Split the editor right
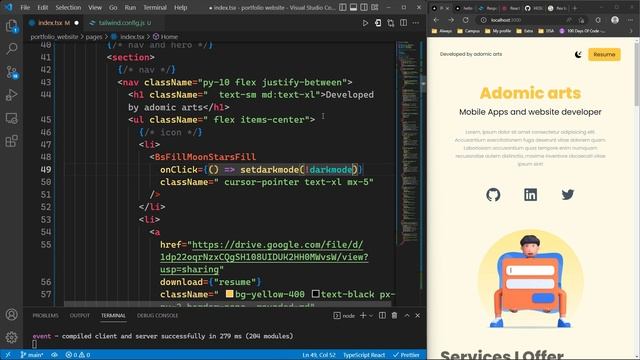The width and height of the screenshot is (640, 360). pos(403,23)
